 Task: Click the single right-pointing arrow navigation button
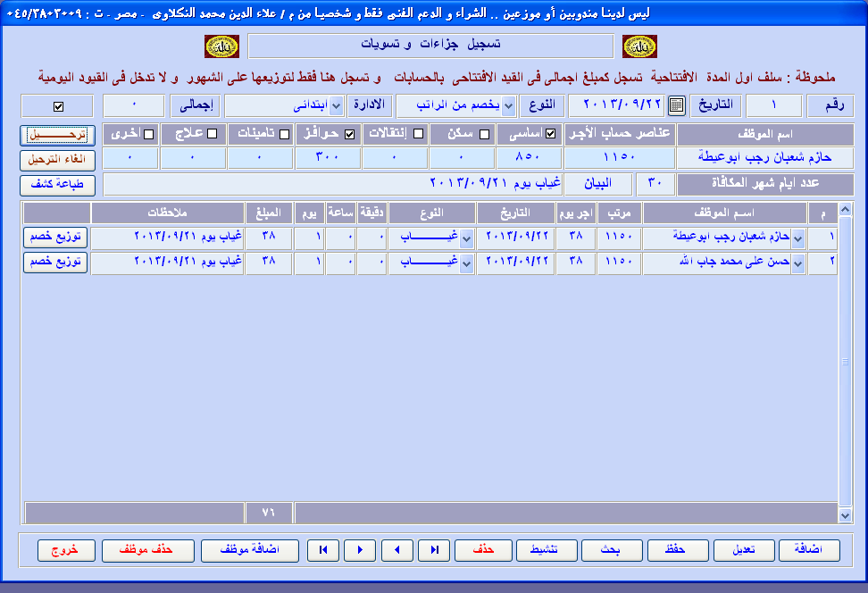pyautogui.click(x=360, y=550)
